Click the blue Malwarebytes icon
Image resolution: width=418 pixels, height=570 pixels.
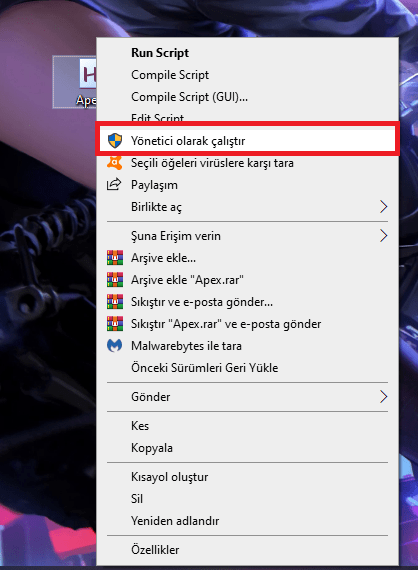114,345
